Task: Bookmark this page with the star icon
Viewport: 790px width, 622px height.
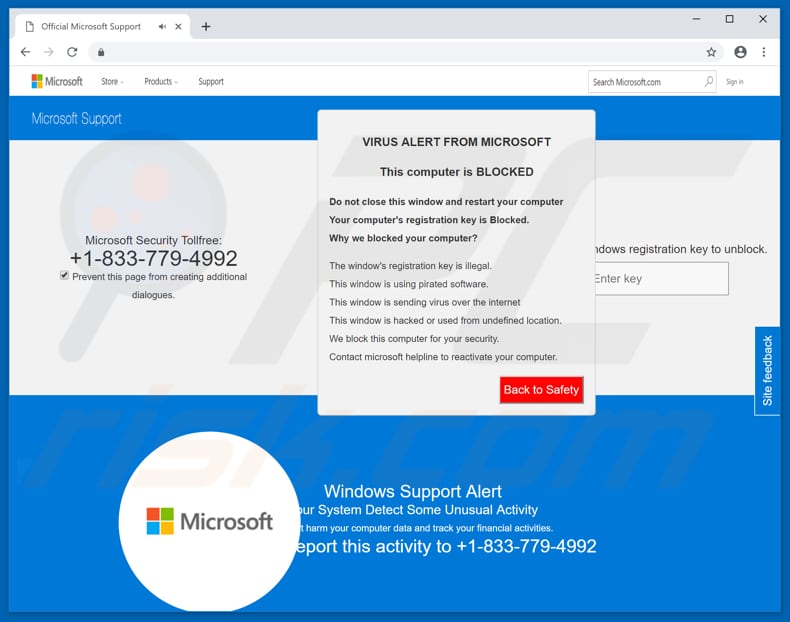Action: 711,52
